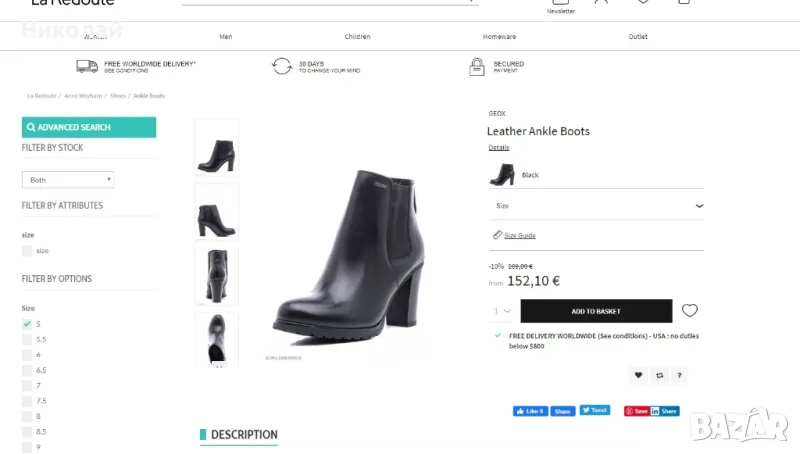The height and width of the screenshot is (454, 800).
Task: Click the Advanced Search button
Action: (89, 127)
